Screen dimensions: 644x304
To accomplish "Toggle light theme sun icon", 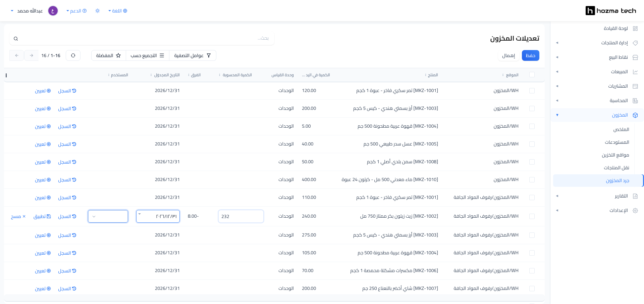I will [98, 11].
